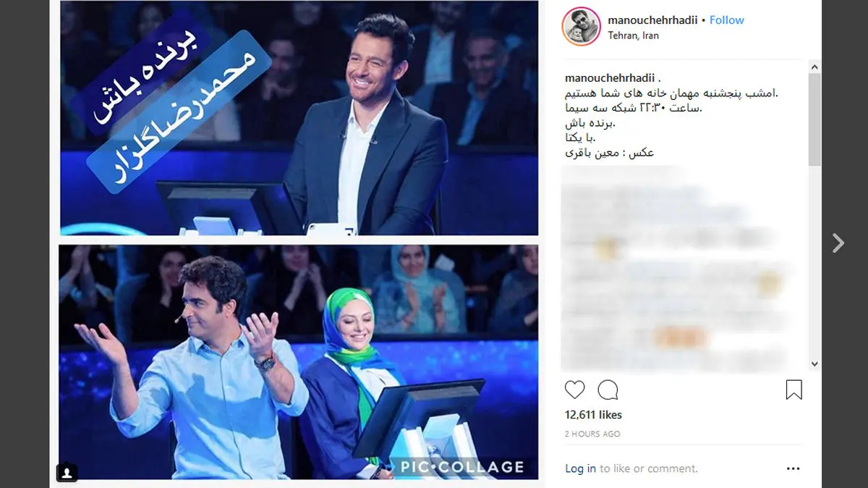Click caption scrollbar up arrow

coord(814,67)
